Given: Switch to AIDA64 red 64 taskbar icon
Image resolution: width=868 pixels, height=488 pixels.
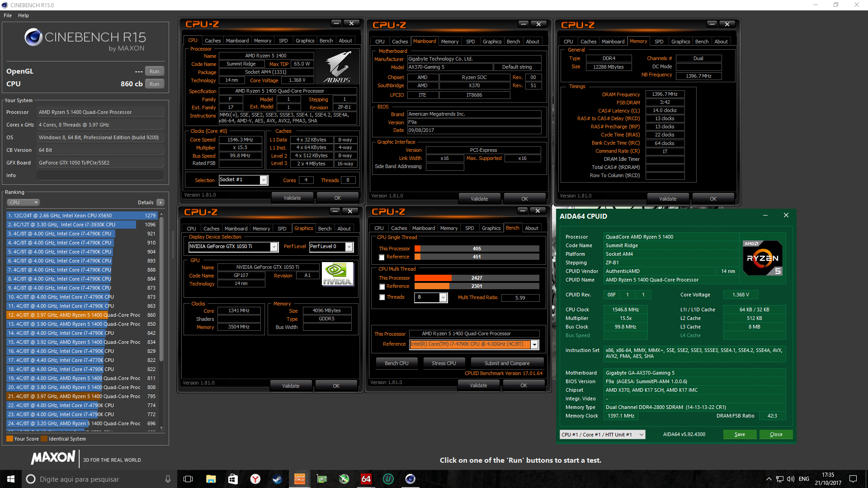Looking at the screenshot, I should [366, 479].
